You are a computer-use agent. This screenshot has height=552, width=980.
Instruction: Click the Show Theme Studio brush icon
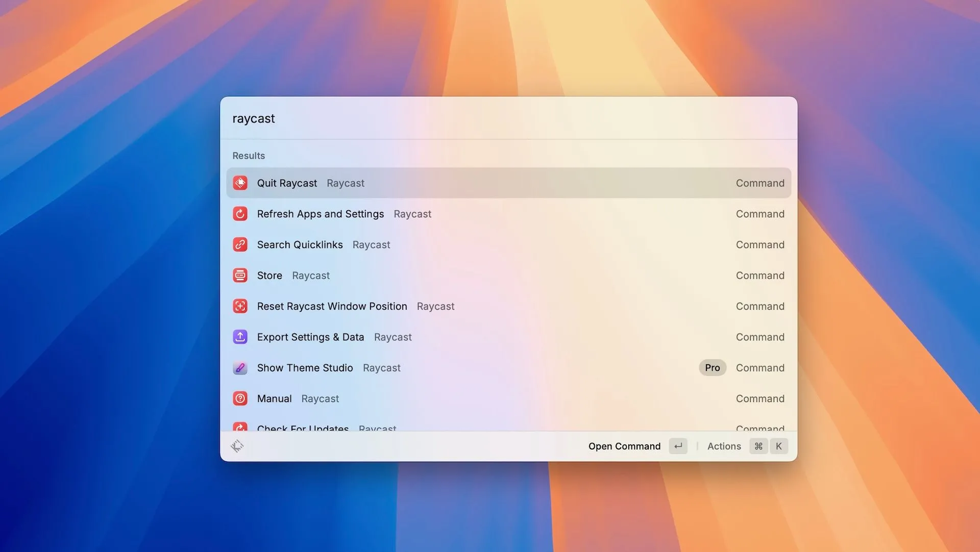pyautogui.click(x=240, y=367)
